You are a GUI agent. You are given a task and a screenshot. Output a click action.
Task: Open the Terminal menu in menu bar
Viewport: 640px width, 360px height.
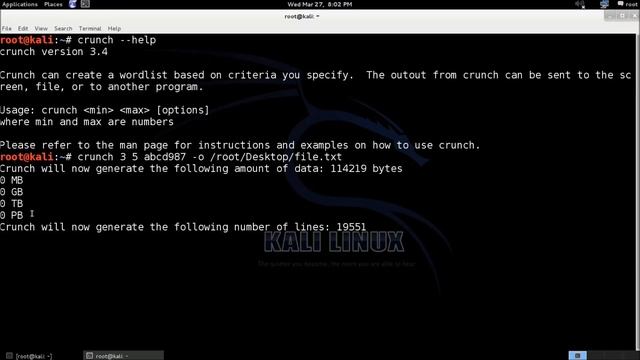pyautogui.click(x=90, y=29)
